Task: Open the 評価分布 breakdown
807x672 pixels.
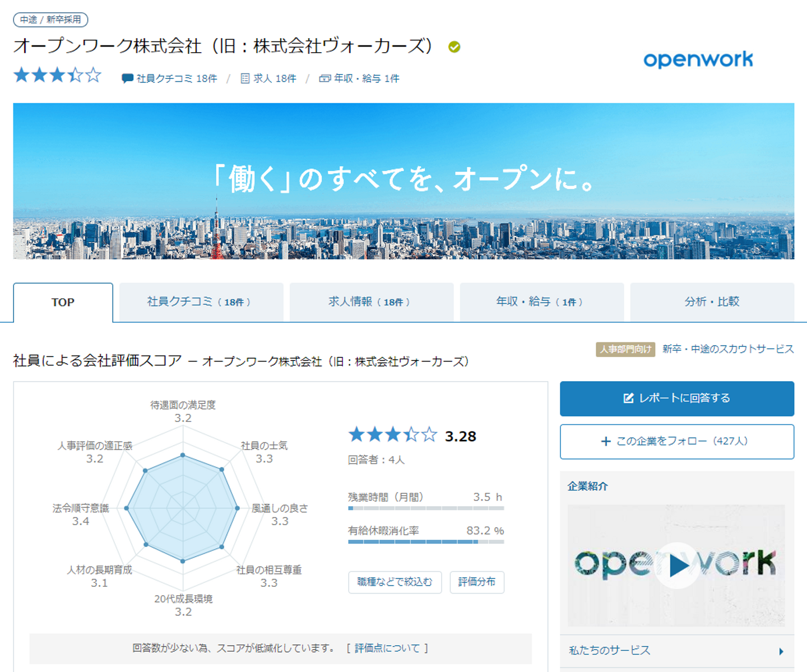Action: (477, 582)
